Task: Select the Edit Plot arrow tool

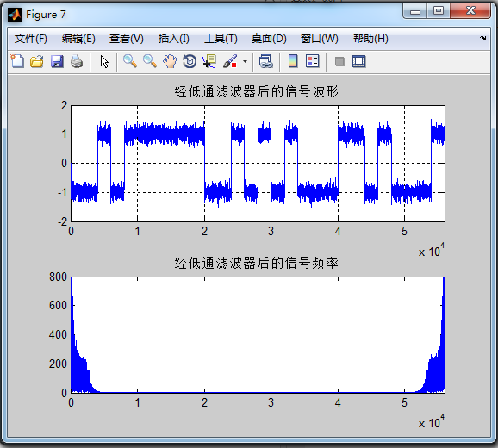Action: coord(104,61)
